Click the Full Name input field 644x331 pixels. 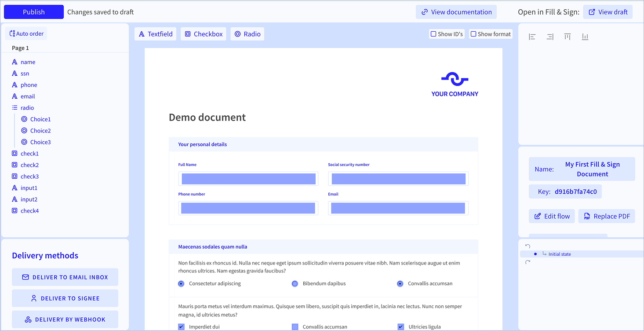coord(249,179)
